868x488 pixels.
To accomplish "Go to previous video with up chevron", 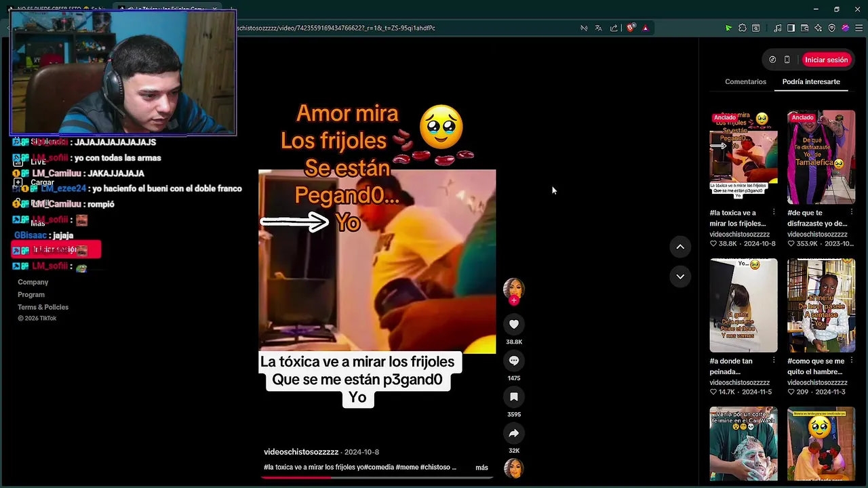I will [x=680, y=247].
